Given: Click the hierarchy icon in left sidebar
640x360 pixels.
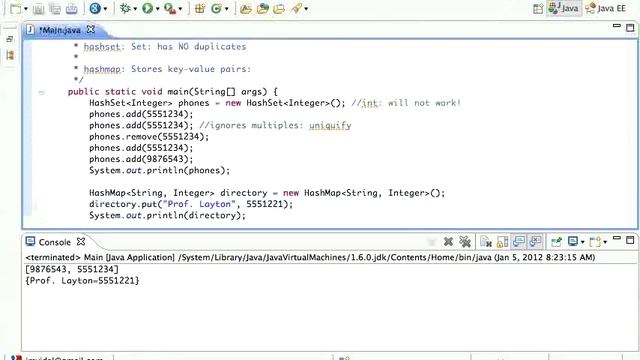Looking at the screenshot, I should tap(10, 55).
